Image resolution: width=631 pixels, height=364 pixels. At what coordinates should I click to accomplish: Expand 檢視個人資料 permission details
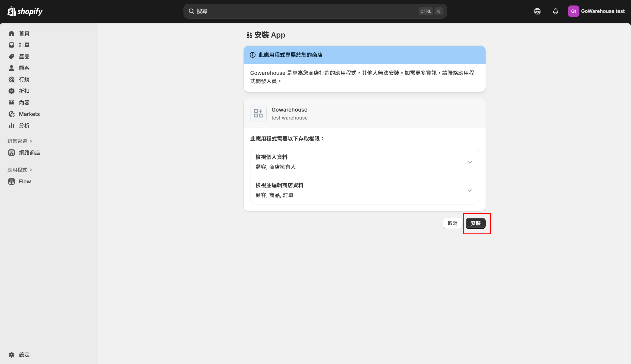click(469, 162)
